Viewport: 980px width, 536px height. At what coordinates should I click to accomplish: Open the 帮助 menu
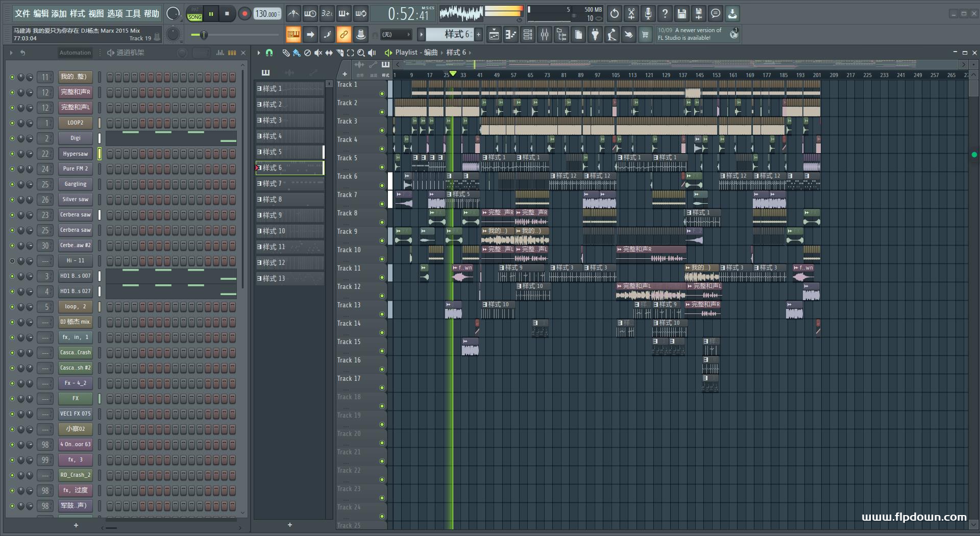click(x=152, y=14)
